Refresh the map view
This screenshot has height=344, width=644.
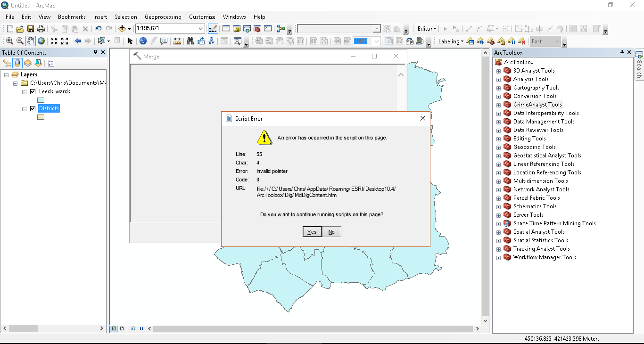(133, 328)
